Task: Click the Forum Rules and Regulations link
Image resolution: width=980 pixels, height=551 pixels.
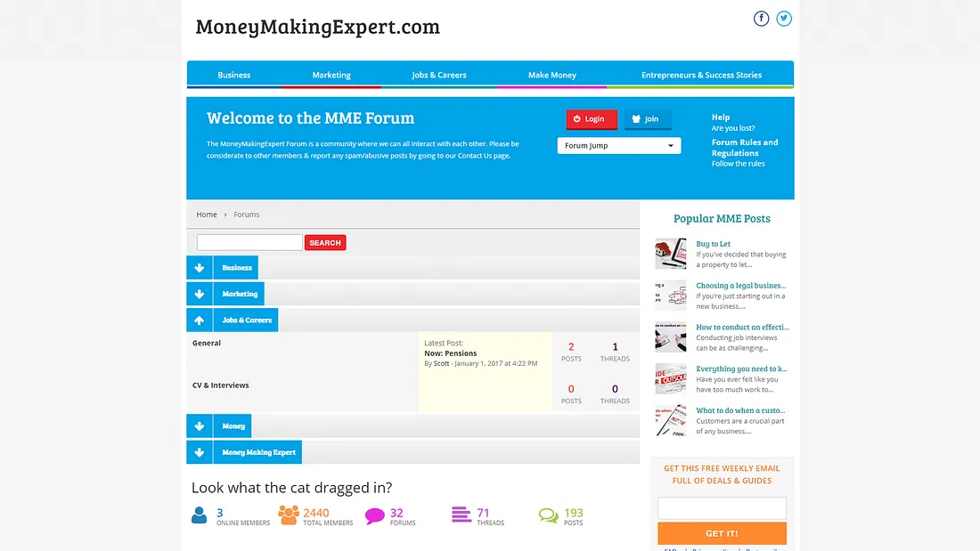Action: pyautogui.click(x=745, y=148)
